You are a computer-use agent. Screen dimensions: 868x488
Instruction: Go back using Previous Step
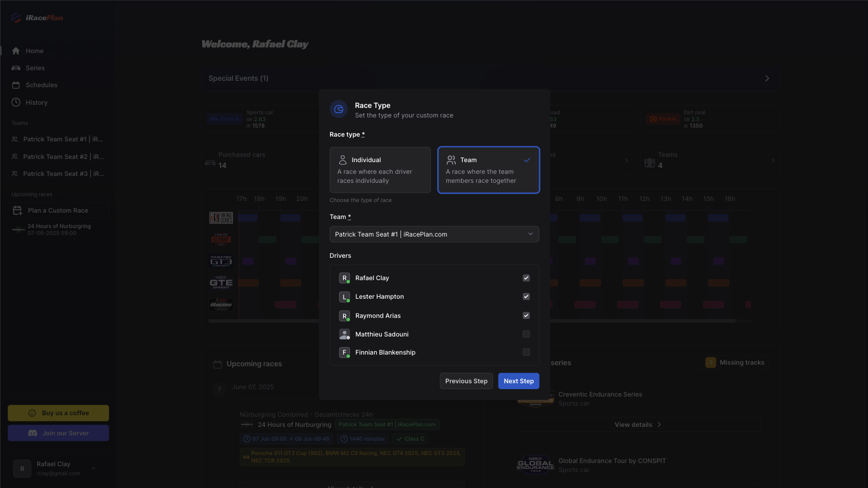point(466,381)
